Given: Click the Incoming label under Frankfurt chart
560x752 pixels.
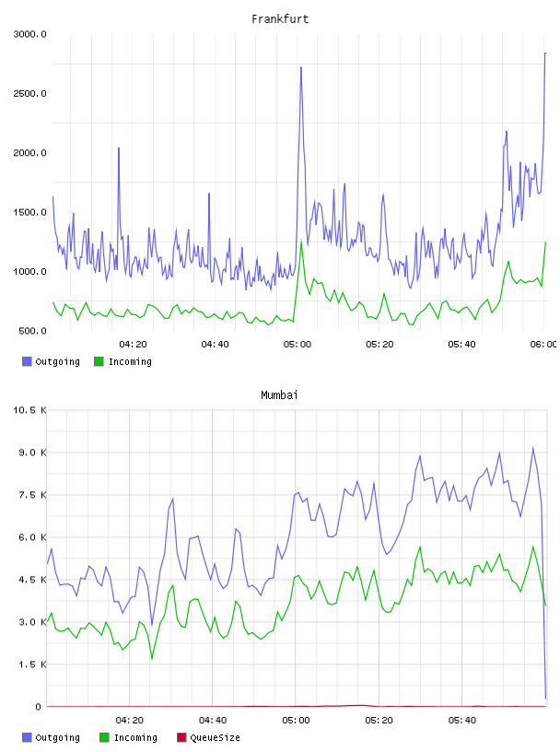Looking at the screenshot, I should tap(130, 361).
